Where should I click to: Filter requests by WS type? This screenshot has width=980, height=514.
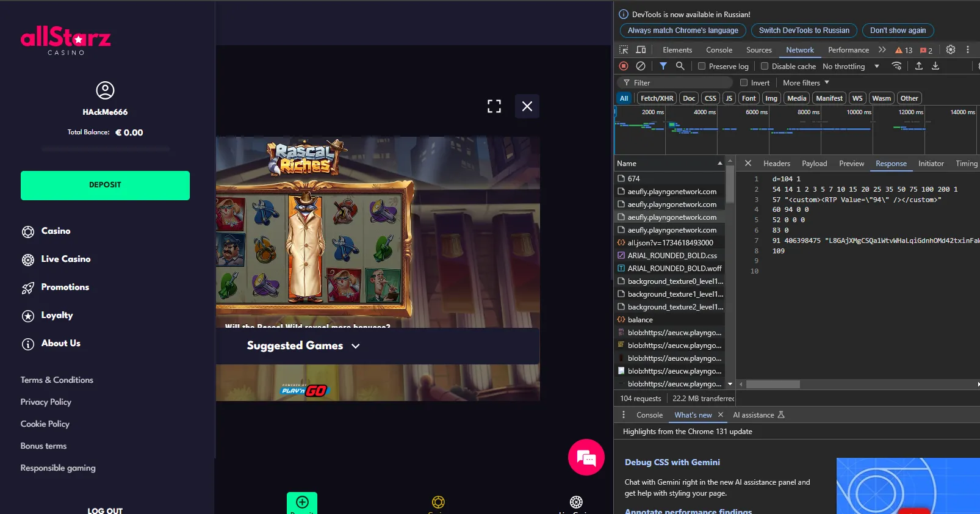tap(857, 98)
